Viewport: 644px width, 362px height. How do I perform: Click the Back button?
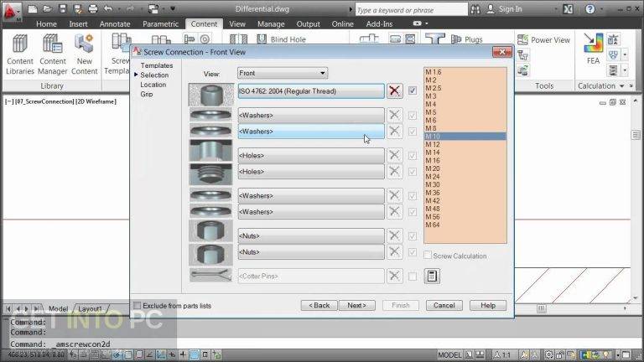(319, 305)
